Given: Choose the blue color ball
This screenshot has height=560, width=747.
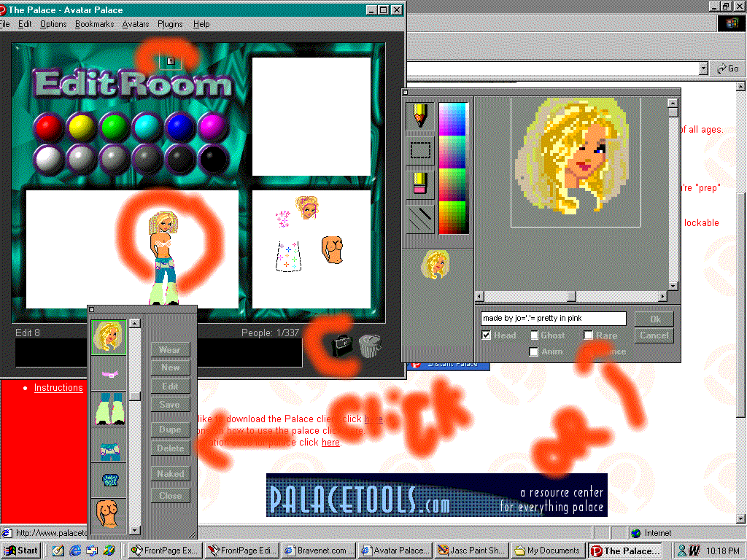Looking at the screenshot, I should tap(180, 127).
